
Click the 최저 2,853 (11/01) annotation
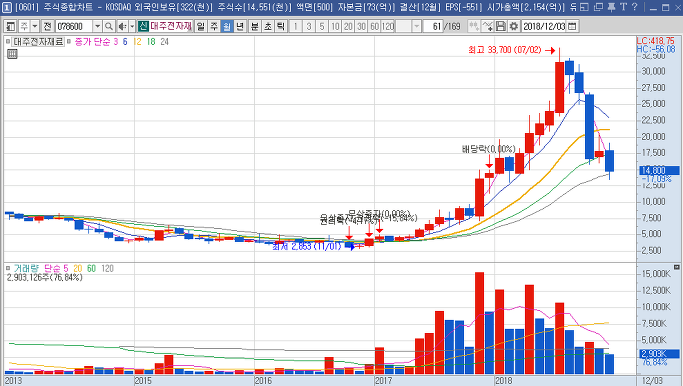pos(307,247)
